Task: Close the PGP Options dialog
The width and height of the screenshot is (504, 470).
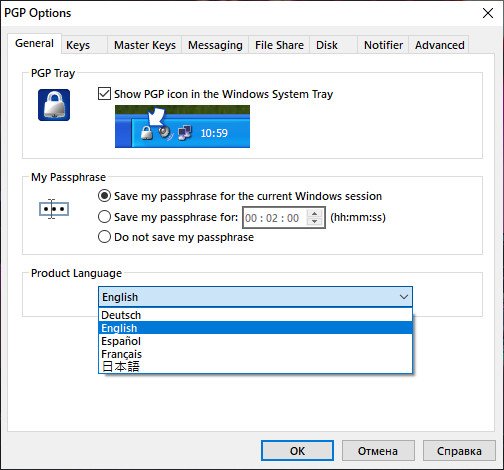Action: pos(488,13)
